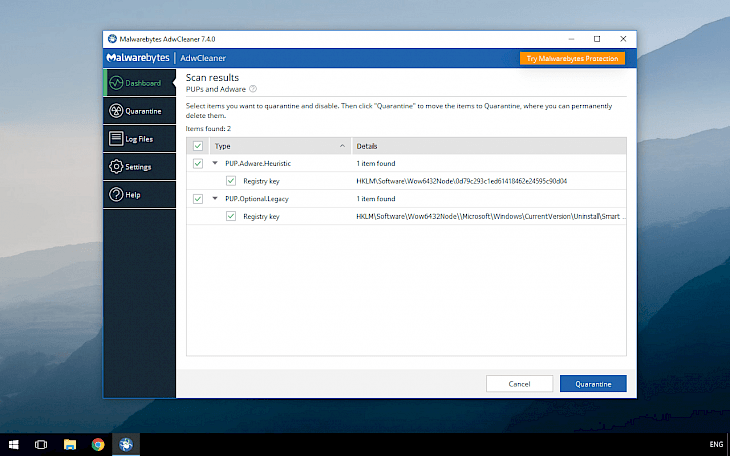Screen dimensions: 730x456
Task: Click the 'Items found: 2' text
Action: click(208, 129)
